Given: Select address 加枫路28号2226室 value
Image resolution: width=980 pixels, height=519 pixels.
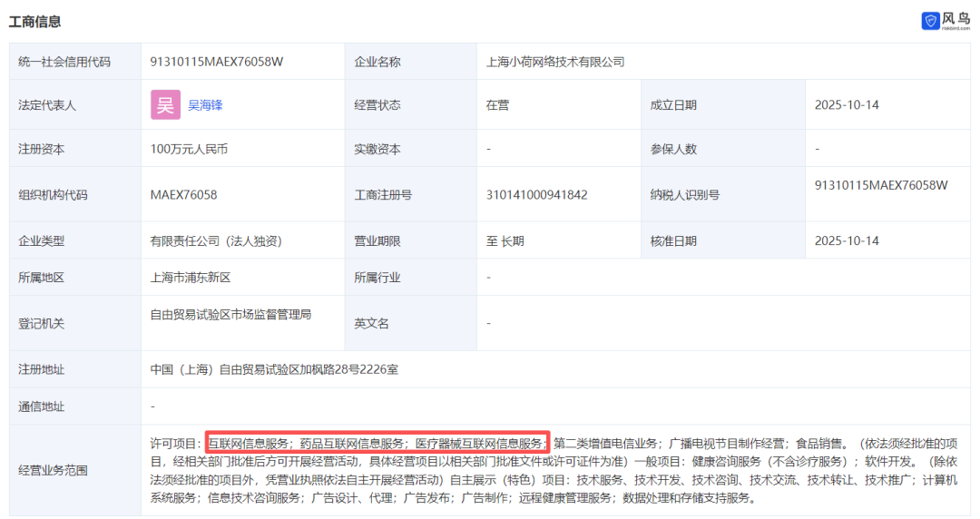Looking at the screenshot, I should 348,369.
